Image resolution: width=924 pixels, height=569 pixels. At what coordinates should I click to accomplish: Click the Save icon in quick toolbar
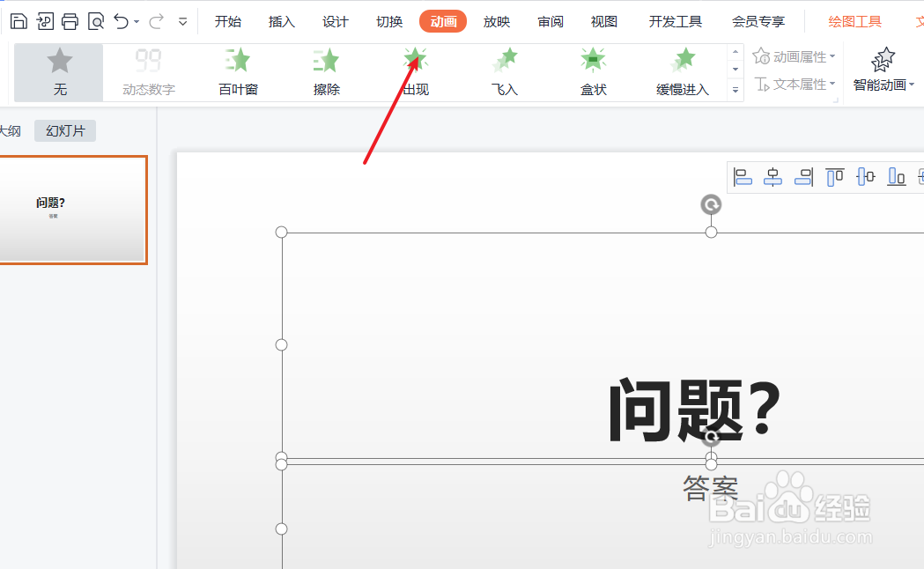pyautogui.click(x=18, y=22)
